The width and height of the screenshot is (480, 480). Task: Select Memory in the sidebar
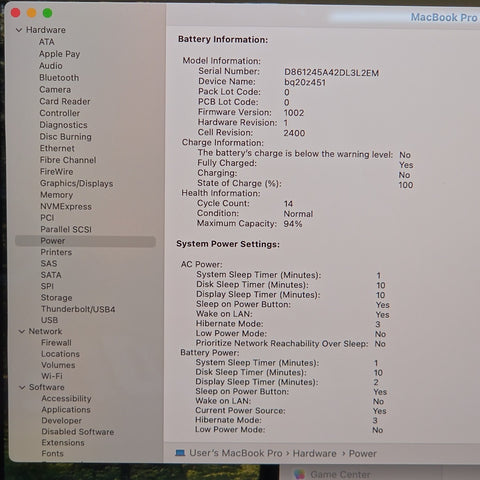[x=57, y=195]
